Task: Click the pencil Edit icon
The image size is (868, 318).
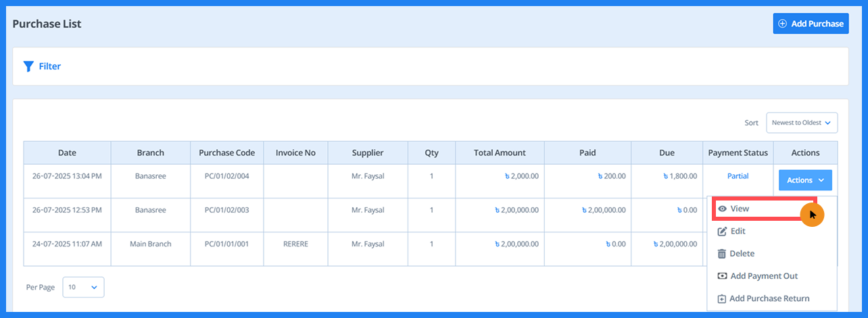Action: tap(722, 232)
